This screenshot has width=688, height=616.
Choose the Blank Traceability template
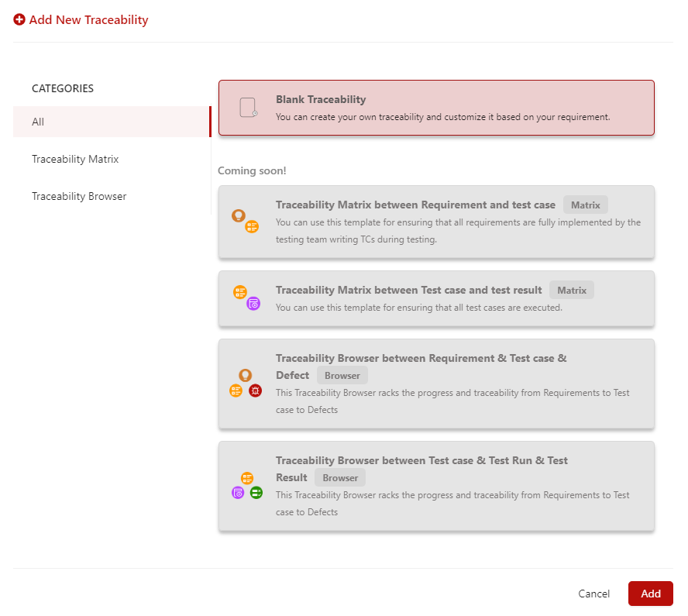point(436,108)
